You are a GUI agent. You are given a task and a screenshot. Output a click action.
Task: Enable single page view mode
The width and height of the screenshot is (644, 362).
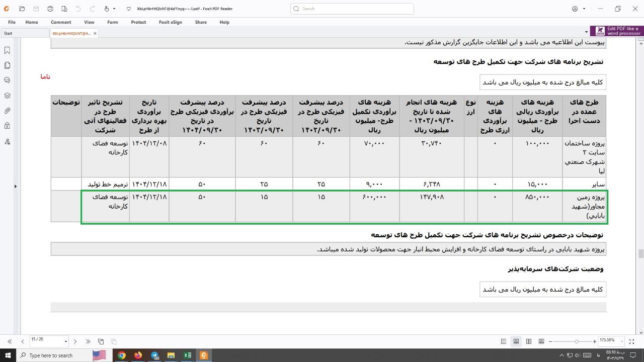pyautogui.click(x=503, y=341)
